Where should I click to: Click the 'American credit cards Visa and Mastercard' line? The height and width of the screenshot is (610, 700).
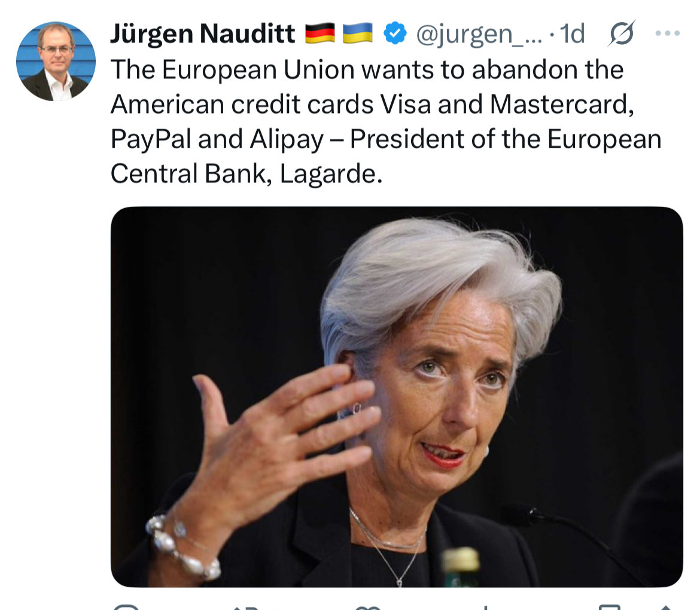click(372, 105)
